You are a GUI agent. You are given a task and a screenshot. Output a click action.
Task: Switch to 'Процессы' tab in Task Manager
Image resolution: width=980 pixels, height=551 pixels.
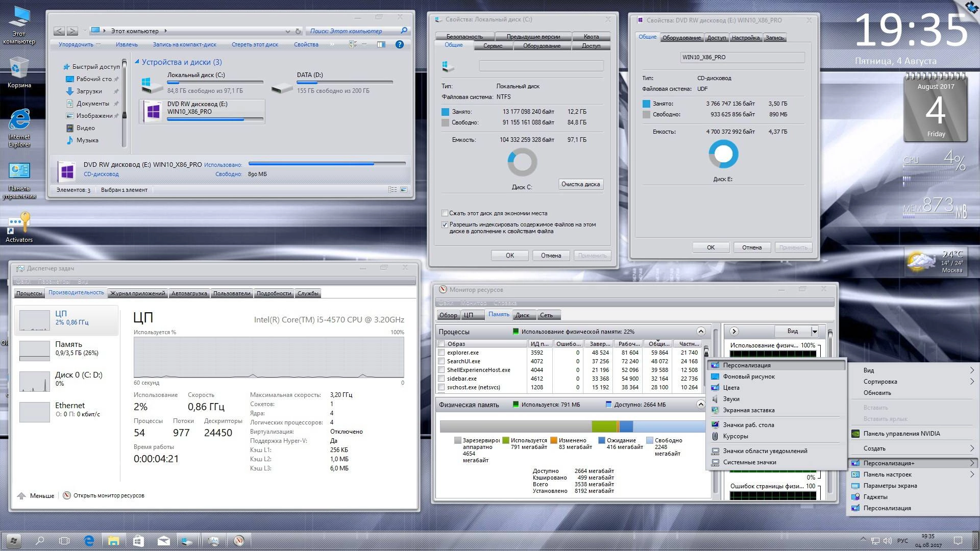click(29, 293)
